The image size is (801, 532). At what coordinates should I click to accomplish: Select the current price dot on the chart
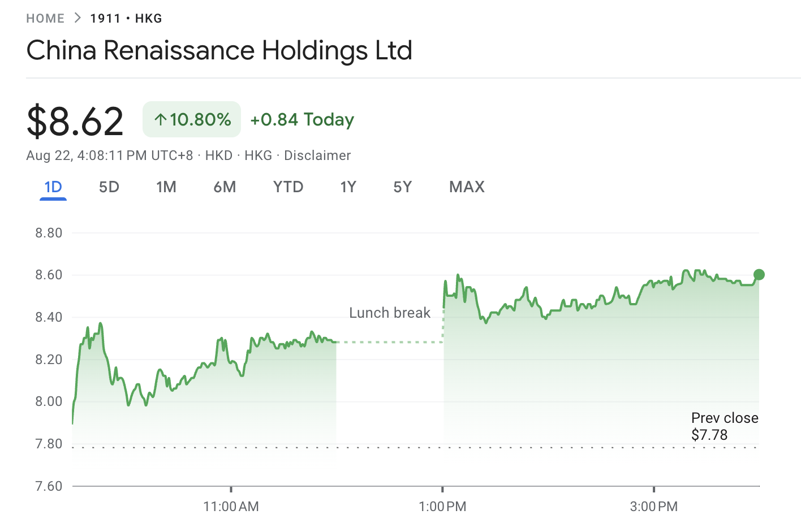[x=758, y=275]
